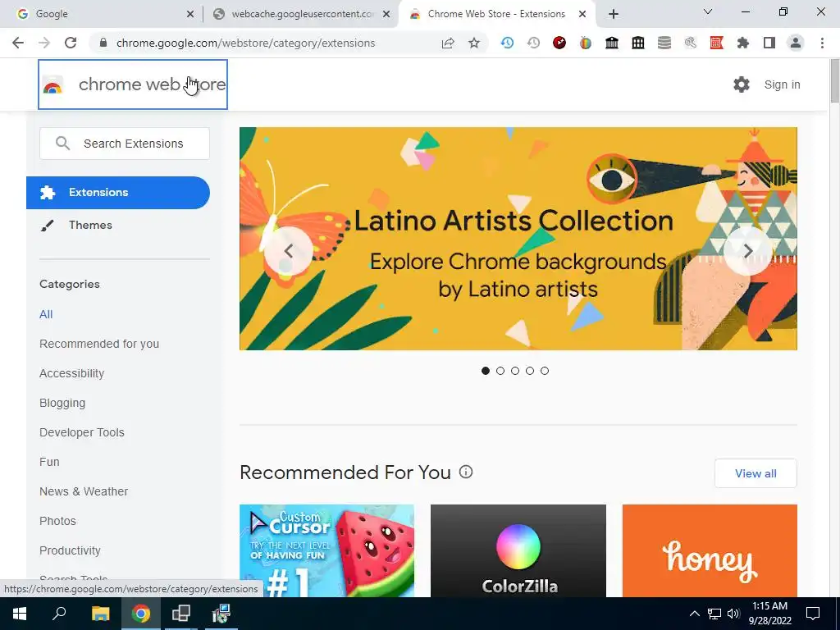Open the museum building with columns extension
This screenshot has height=630, width=840.
click(x=612, y=43)
